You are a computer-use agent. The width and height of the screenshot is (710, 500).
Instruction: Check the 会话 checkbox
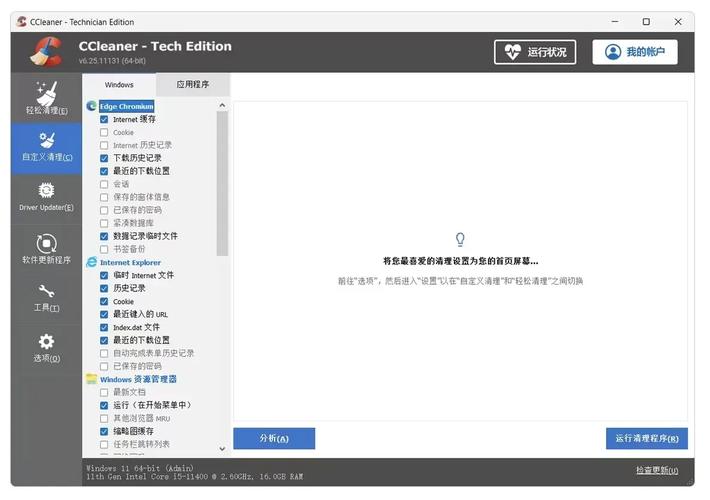(x=104, y=184)
